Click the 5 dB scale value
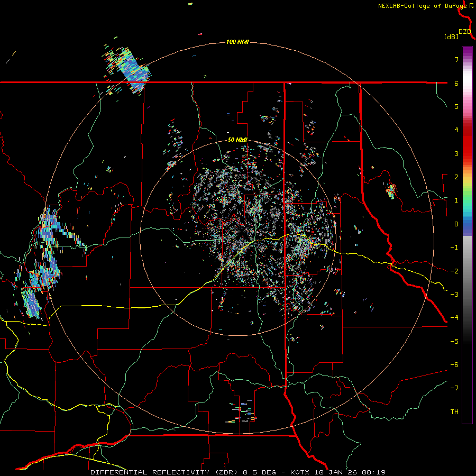 (x=456, y=106)
